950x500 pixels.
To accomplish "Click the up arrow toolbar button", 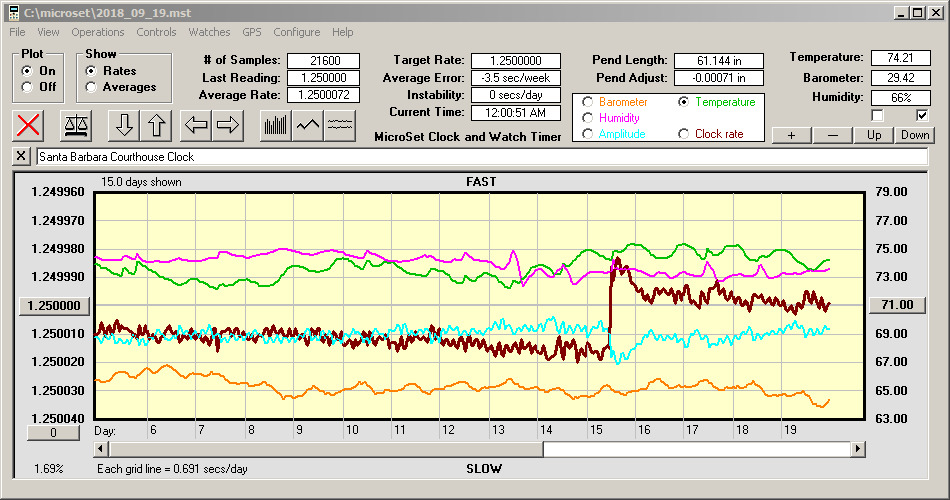I will [156, 125].
